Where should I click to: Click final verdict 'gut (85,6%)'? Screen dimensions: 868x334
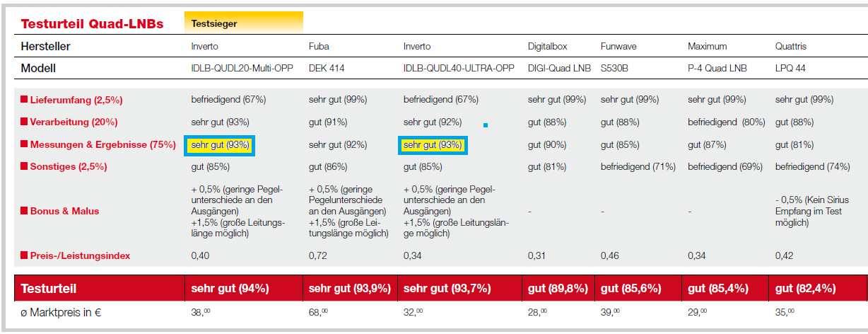pyautogui.click(x=631, y=289)
